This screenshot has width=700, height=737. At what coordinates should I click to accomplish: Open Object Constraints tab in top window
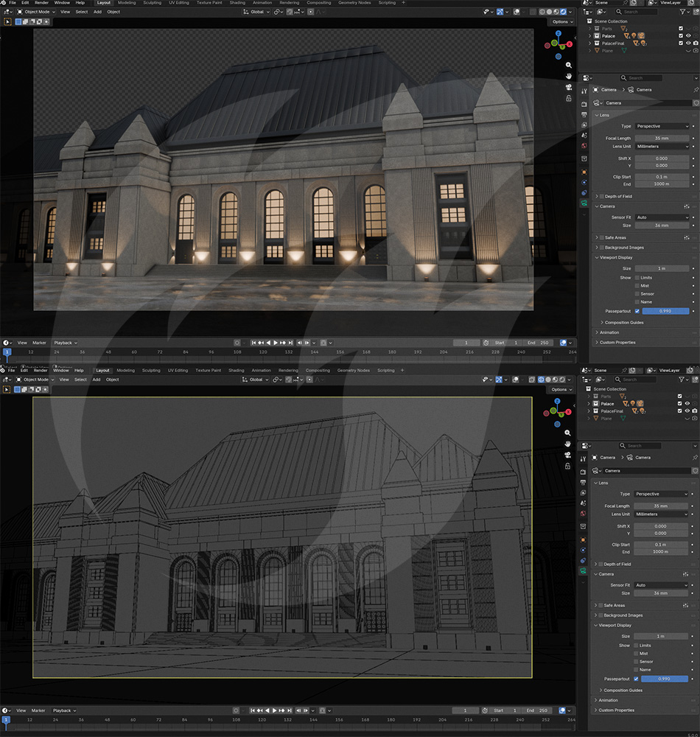click(x=584, y=192)
